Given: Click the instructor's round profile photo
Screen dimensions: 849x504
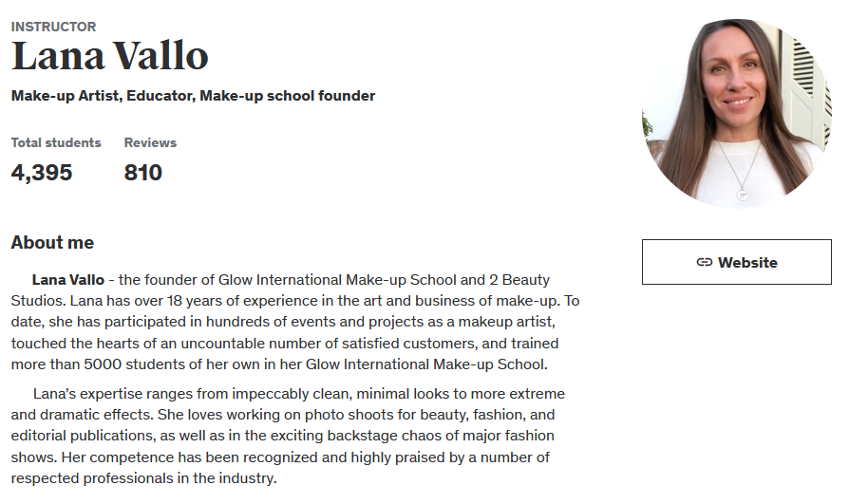Looking at the screenshot, I should click(x=737, y=113).
